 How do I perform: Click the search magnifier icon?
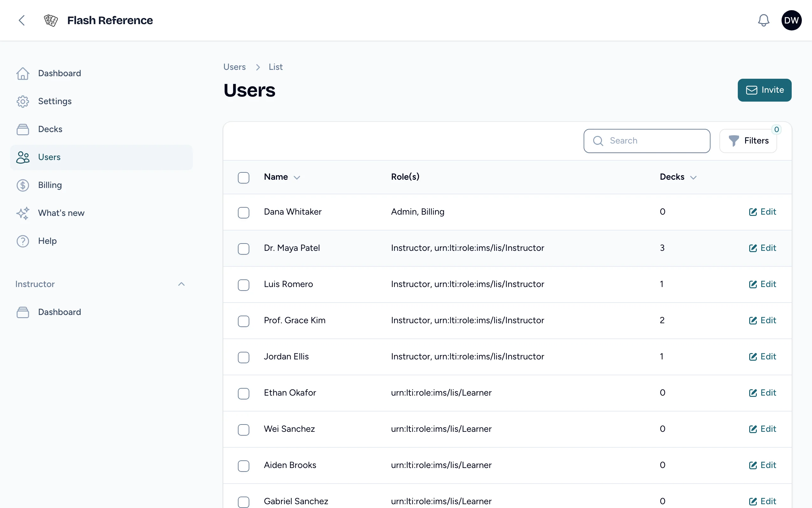598,141
